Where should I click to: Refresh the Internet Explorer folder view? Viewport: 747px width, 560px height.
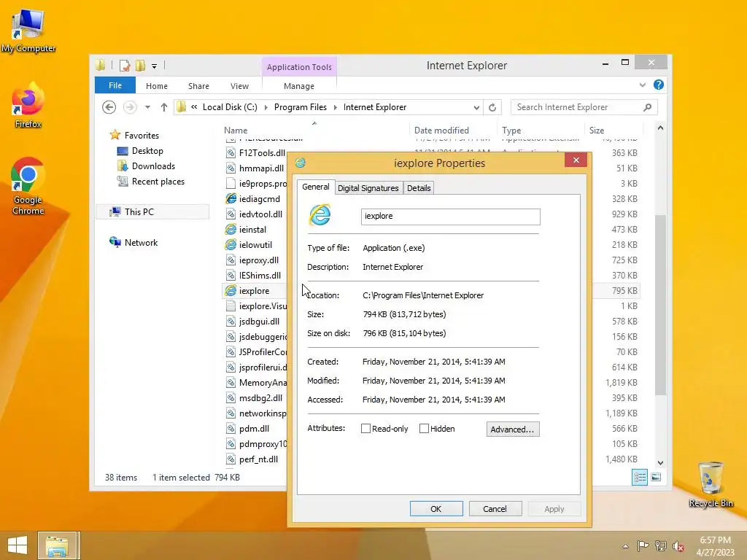[492, 108]
